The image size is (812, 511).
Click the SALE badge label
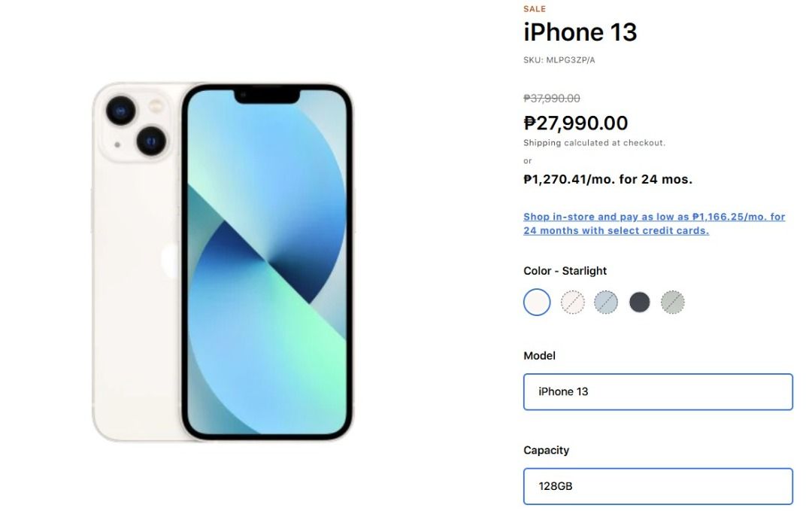(535, 9)
